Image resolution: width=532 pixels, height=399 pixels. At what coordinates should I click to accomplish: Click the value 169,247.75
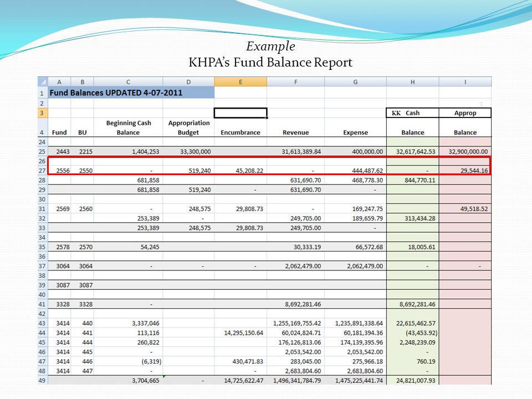367,209
